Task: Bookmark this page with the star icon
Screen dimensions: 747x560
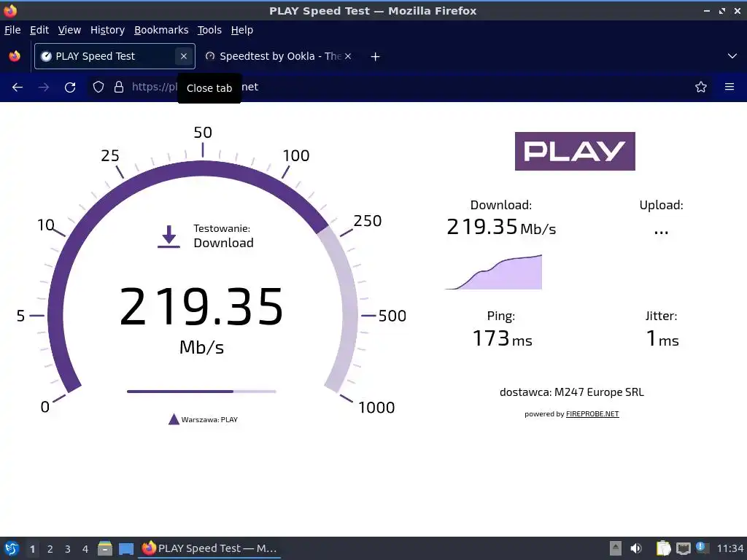Action: [x=701, y=87]
